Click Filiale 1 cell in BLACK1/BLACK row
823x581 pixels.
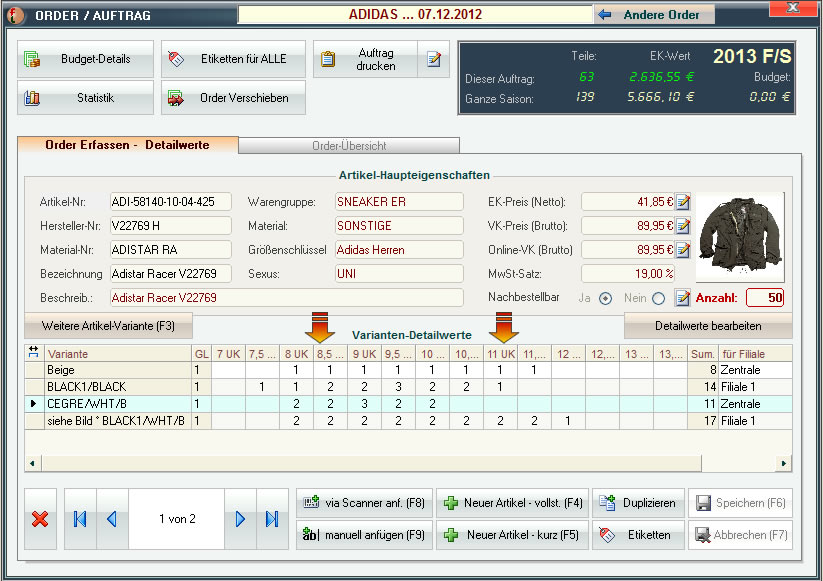(x=755, y=387)
